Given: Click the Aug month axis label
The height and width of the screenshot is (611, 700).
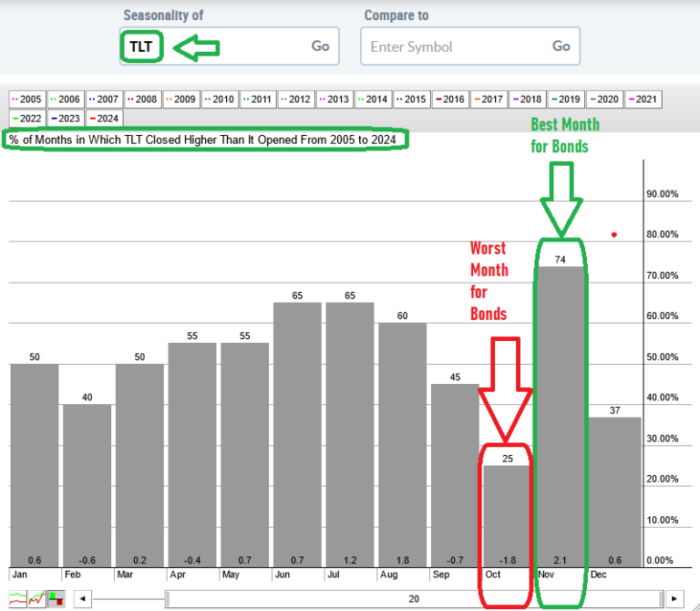Looking at the screenshot, I should [x=388, y=575].
